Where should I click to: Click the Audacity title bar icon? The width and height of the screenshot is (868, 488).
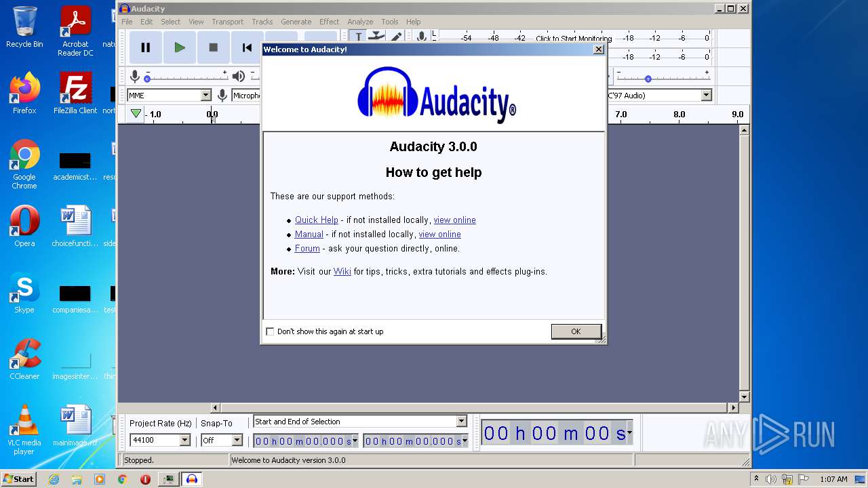point(125,9)
